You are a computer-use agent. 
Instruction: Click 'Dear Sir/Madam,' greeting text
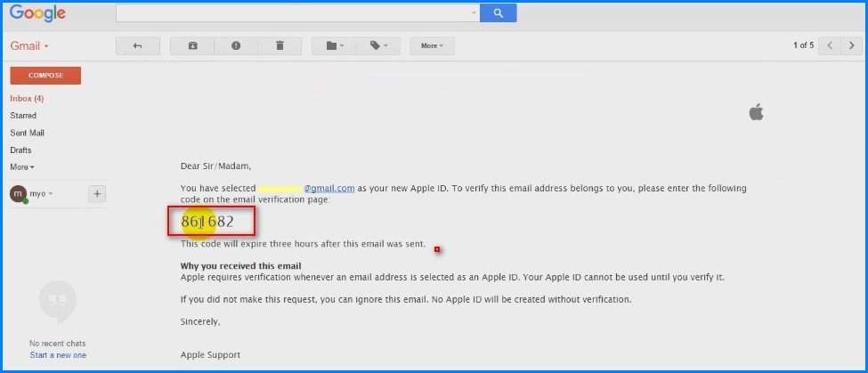216,166
